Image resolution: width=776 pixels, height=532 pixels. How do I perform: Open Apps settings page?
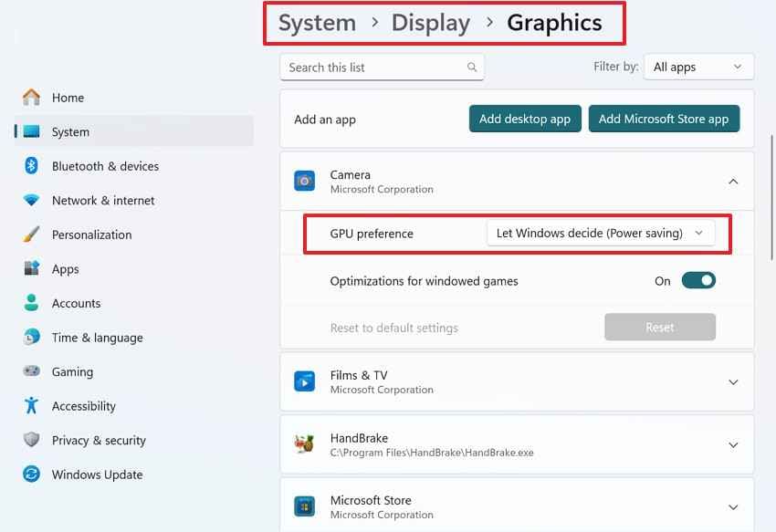point(133,268)
